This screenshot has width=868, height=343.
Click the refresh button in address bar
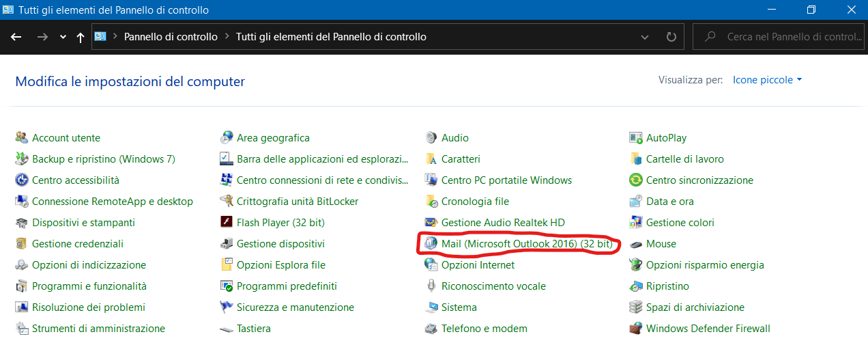671,37
